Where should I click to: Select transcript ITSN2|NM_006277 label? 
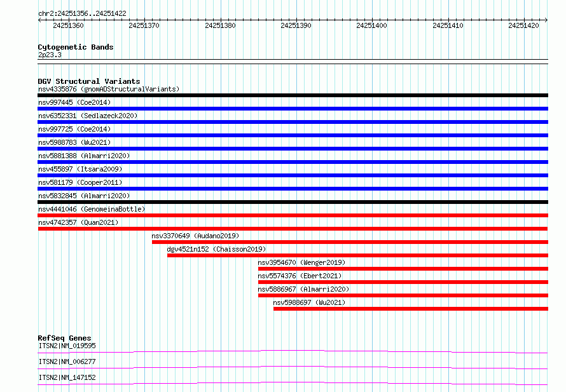pos(67,362)
